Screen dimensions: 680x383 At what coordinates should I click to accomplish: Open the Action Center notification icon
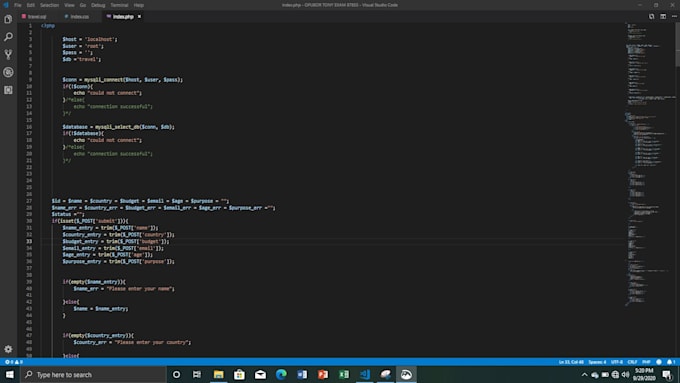667,375
